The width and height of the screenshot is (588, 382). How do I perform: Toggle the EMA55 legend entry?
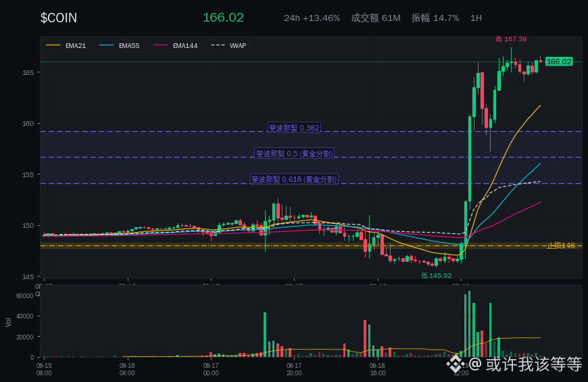click(119, 45)
